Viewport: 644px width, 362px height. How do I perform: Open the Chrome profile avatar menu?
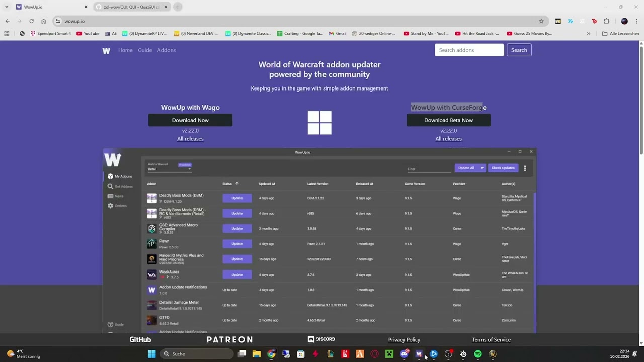coord(624,21)
